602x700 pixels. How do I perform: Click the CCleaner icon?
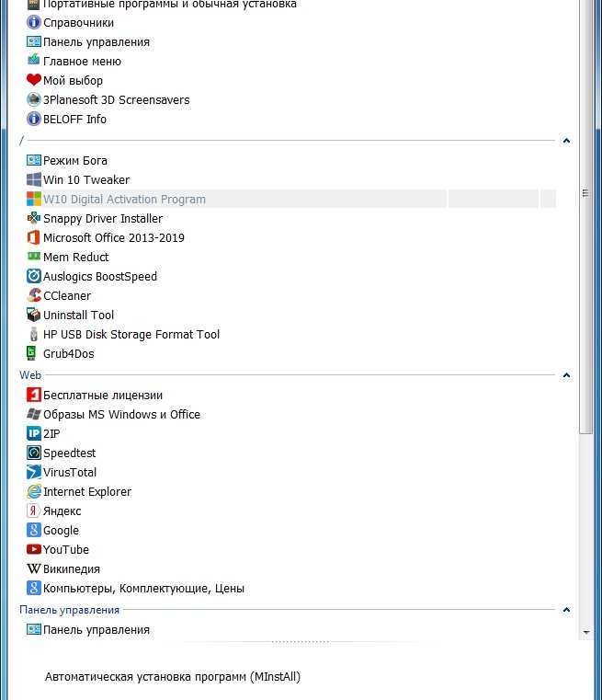point(33,295)
